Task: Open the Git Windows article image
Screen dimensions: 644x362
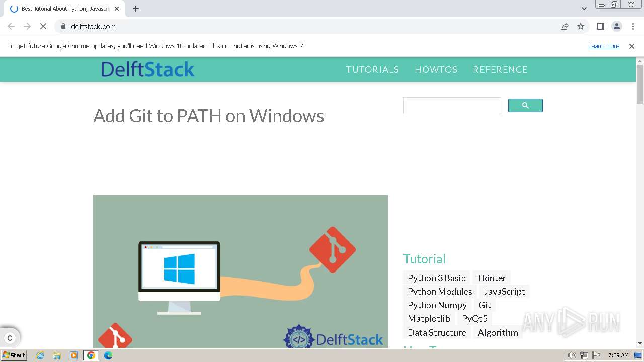Action: 240,271
